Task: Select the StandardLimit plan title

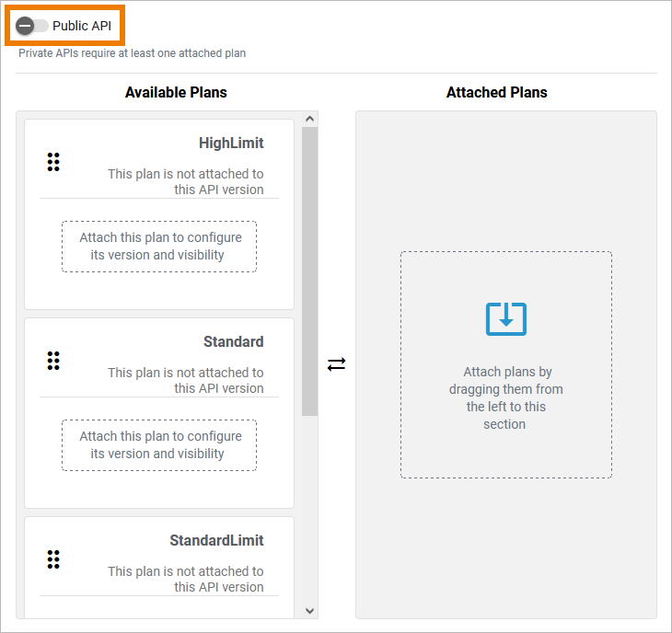Action: (x=216, y=541)
